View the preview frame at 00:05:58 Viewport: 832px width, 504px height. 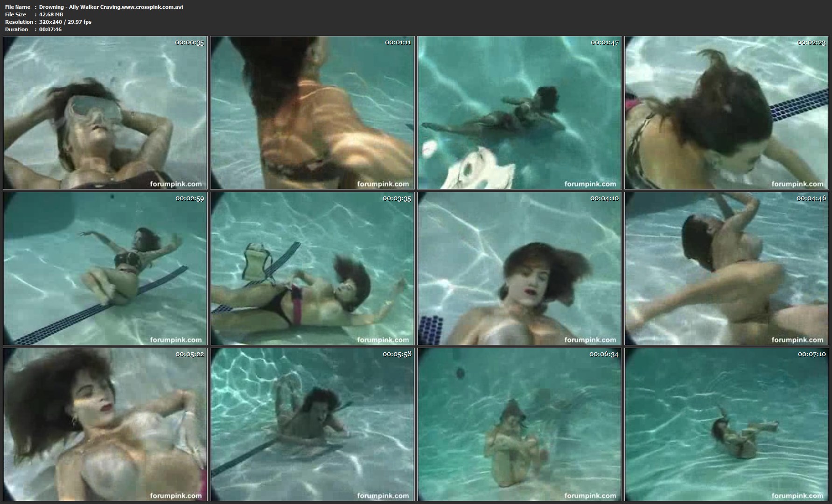tap(312, 424)
